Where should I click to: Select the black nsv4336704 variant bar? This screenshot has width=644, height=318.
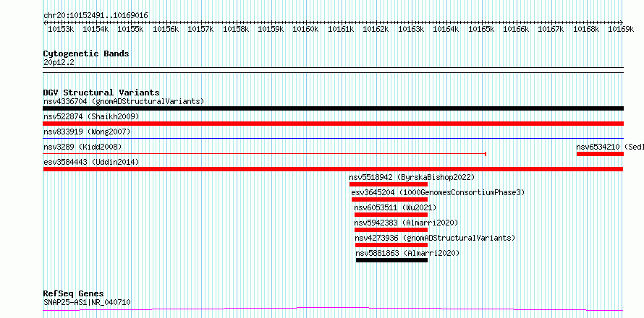pos(334,108)
